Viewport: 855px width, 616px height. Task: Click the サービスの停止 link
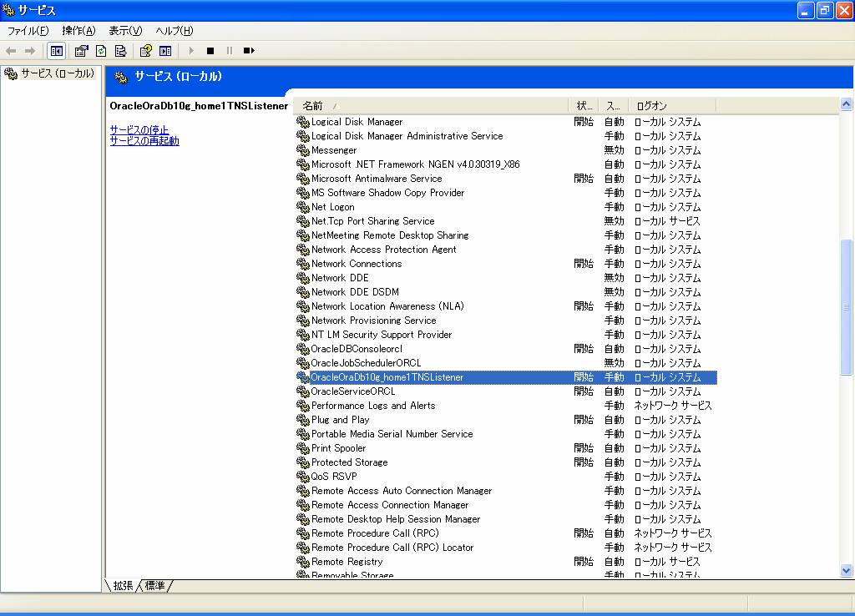click(x=139, y=130)
